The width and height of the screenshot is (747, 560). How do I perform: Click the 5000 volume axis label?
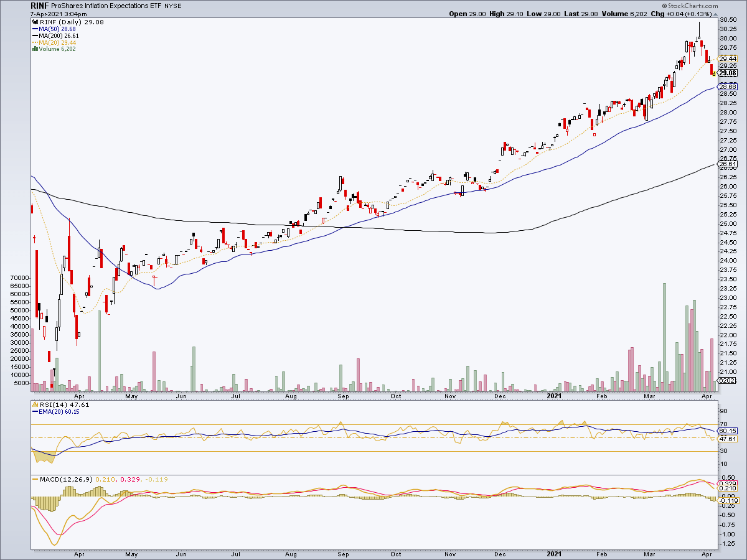21,383
